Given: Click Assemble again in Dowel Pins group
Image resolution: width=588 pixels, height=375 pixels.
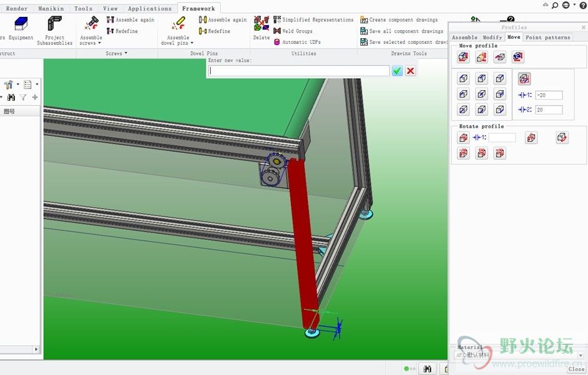Looking at the screenshot, I should tap(223, 19).
